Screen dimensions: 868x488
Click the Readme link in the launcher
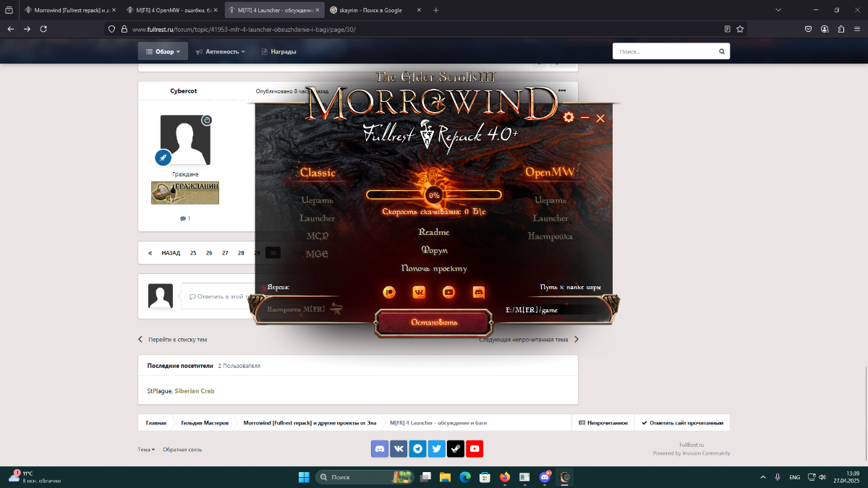click(x=434, y=232)
